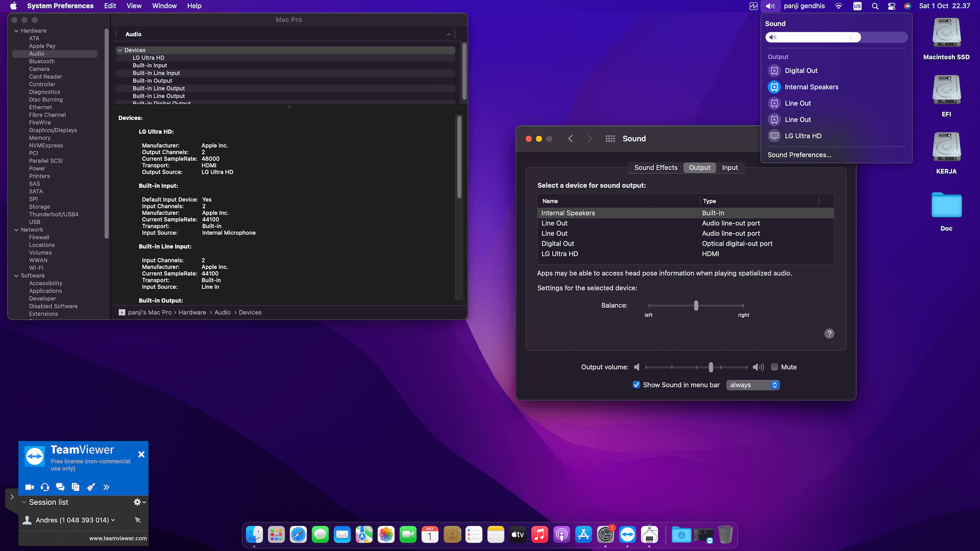980x551 pixels.
Task: Select Bluetooth in the System Information sidebar
Action: coord(42,61)
